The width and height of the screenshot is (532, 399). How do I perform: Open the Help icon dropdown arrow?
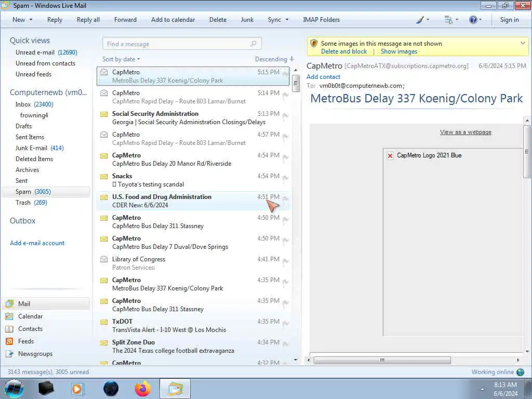pyautogui.click(x=480, y=20)
